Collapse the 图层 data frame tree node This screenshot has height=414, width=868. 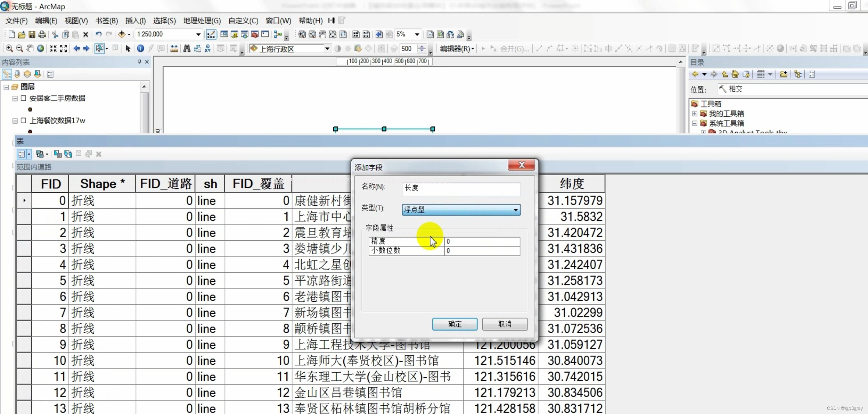coord(6,87)
